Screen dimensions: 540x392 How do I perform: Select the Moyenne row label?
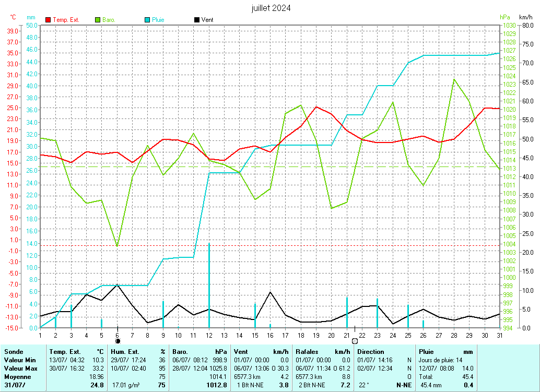[x=17, y=376]
